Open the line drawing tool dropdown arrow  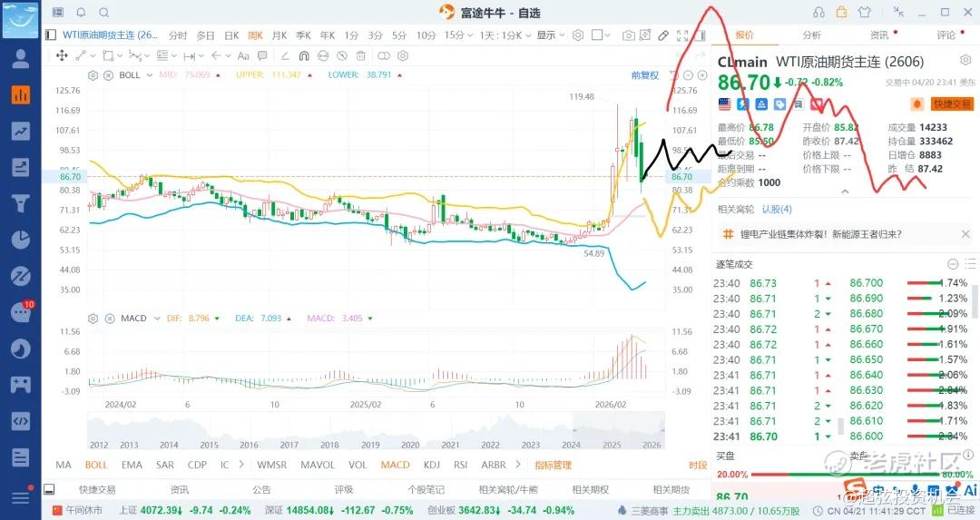93,55
